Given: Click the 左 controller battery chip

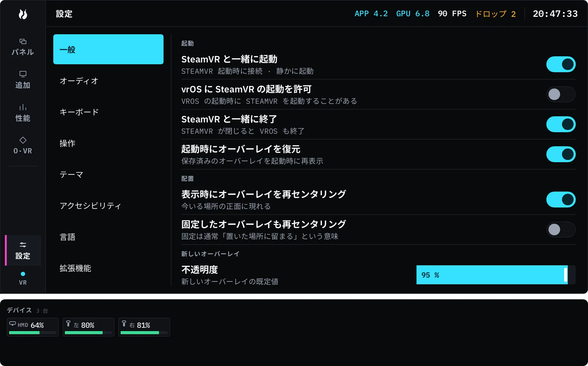Looking at the screenshot, I should tap(89, 327).
